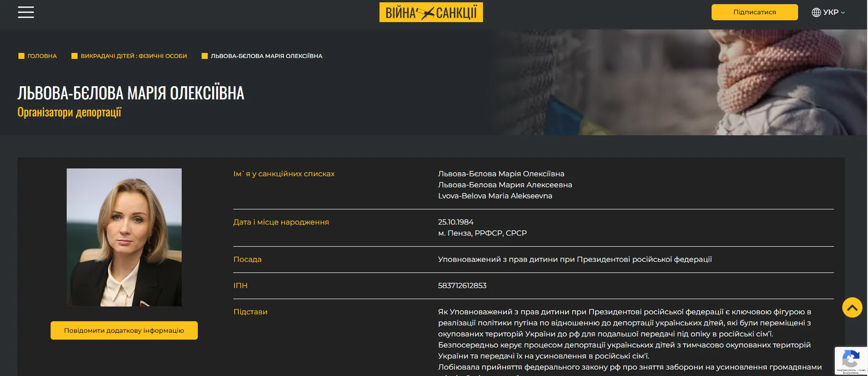Click the header banner image of child

point(736,83)
